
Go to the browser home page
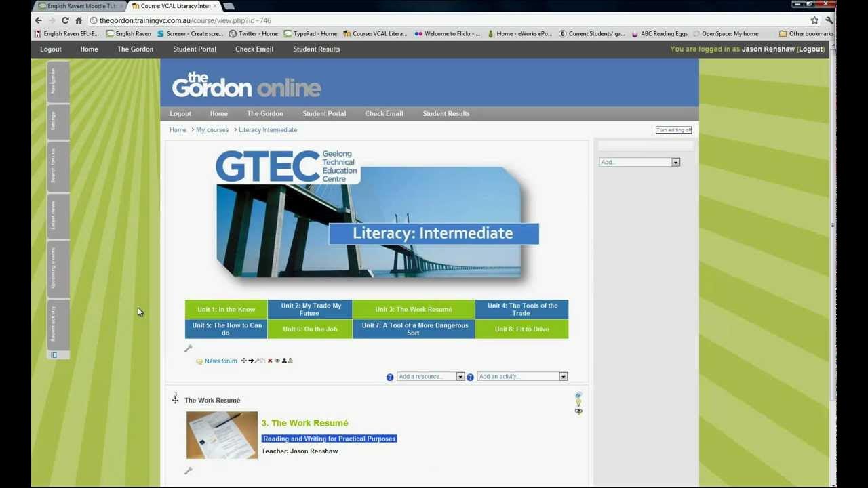[x=79, y=20]
